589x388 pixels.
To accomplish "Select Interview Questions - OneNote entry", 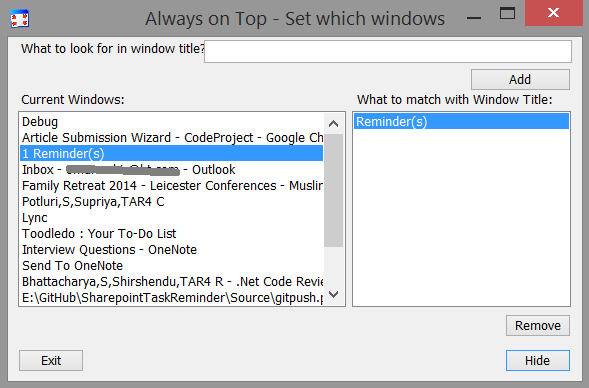I will 171,250.
